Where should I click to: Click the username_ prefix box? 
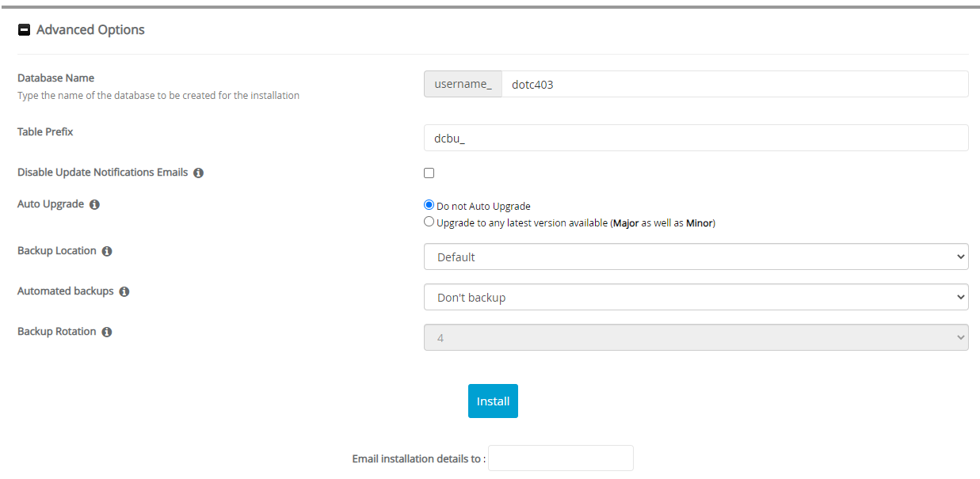tap(463, 84)
